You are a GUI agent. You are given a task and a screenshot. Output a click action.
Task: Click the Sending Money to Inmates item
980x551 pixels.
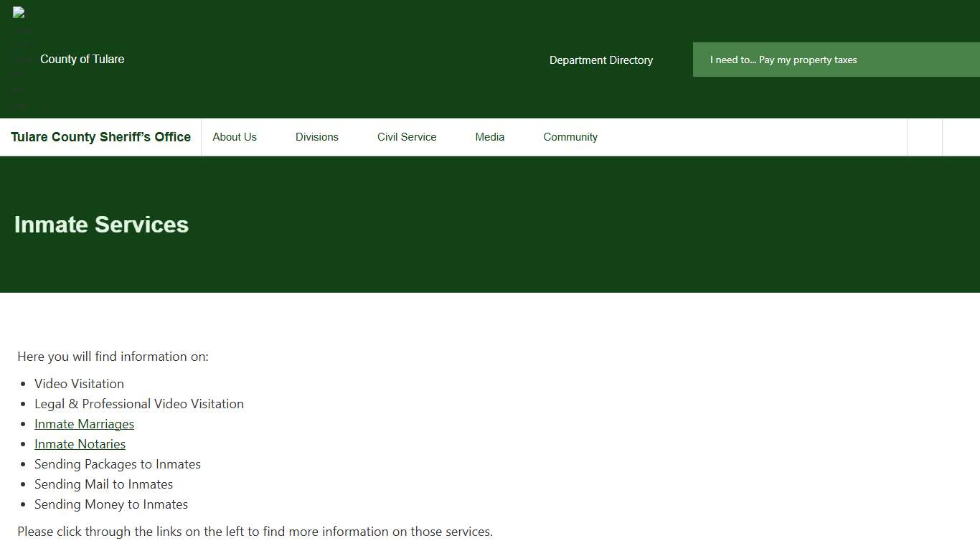tap(110, 504)
